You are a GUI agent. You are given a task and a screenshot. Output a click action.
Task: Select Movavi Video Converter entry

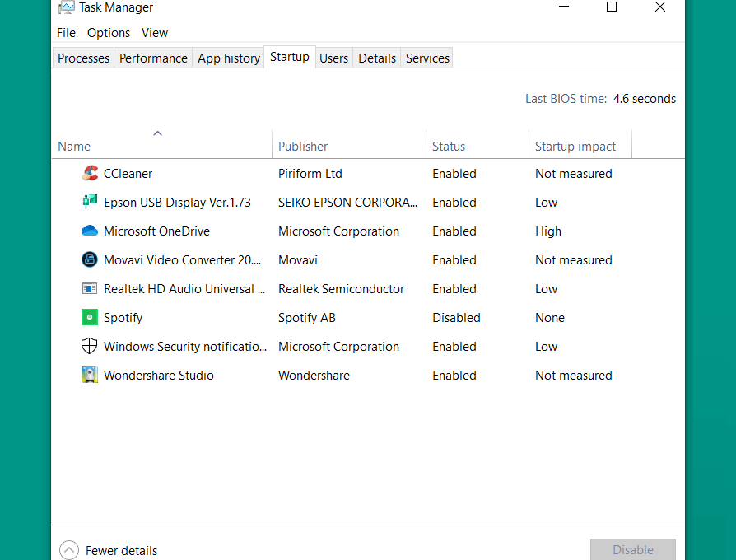click(182, 260)
